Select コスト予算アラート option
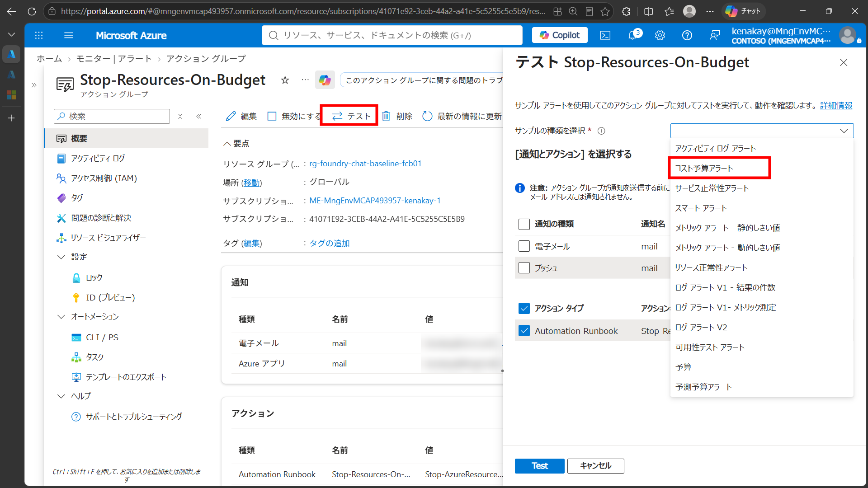This screenshot has height=488, width=868. (x=762, y=168)
